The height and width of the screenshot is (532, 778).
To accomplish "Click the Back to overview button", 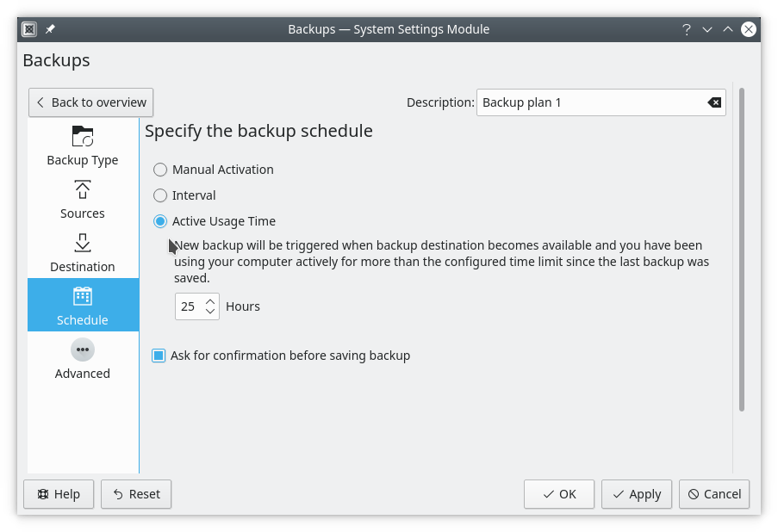I will point(90,102).
